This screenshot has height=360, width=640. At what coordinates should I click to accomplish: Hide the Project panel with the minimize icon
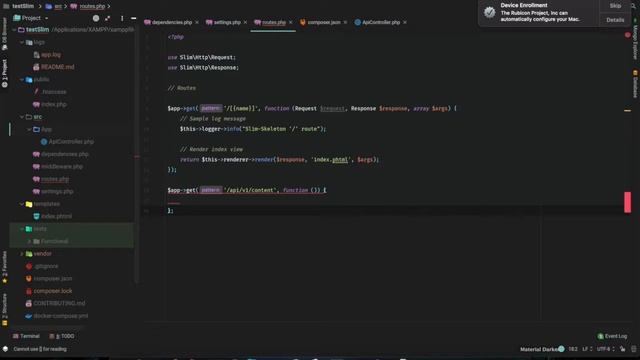point(133,18)
